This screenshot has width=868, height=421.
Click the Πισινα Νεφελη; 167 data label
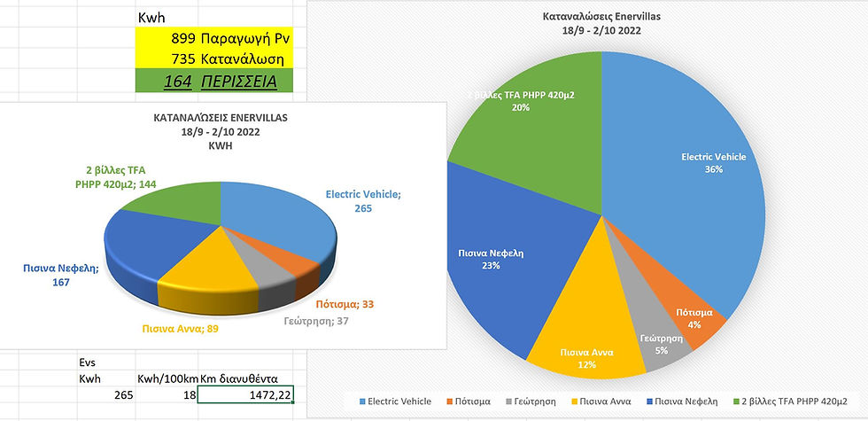tap(61, 276)
